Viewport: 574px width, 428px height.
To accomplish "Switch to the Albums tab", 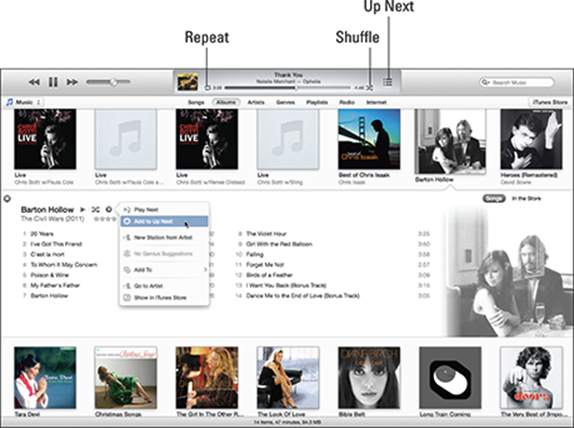I will click(226, 103).
